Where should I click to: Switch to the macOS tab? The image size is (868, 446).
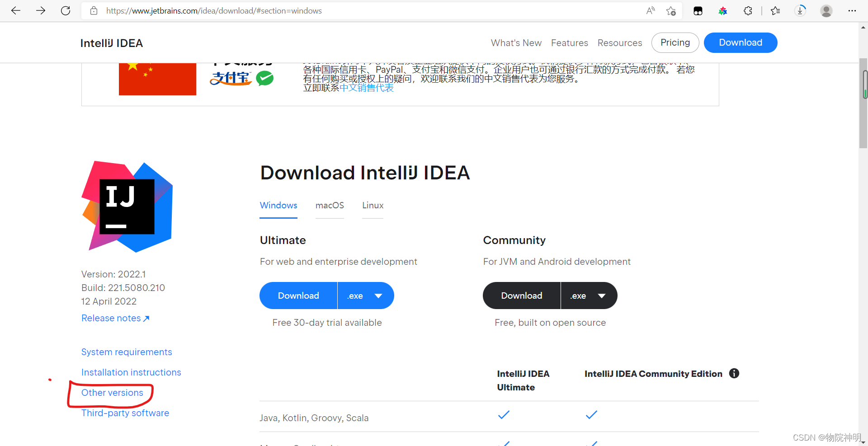[330, 206]
